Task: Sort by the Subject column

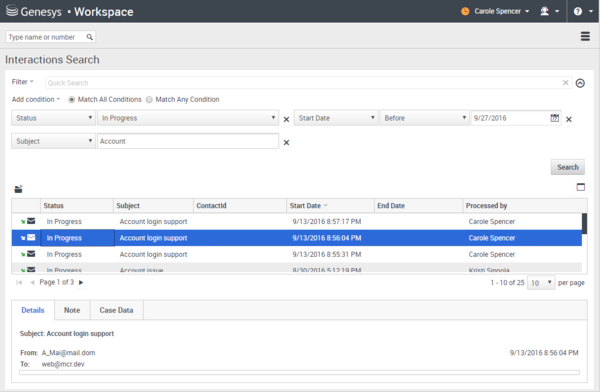Action: [153, 206]
